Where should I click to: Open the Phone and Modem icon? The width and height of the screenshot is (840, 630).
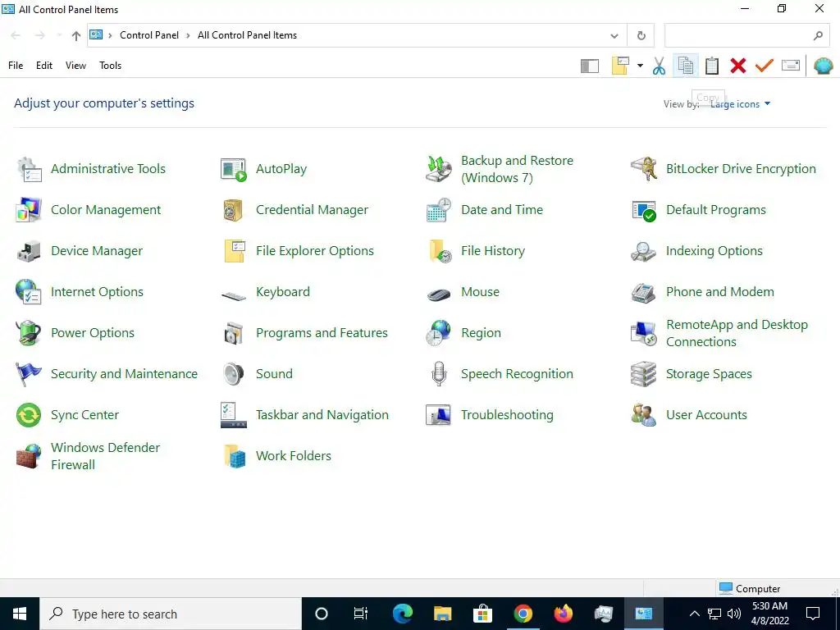click(643, 293)
